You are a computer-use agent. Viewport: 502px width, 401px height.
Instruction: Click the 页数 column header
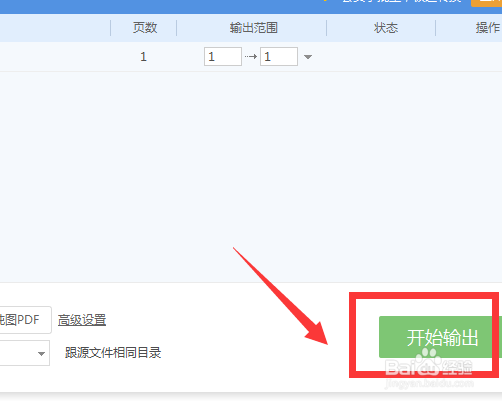click(145, 28)
